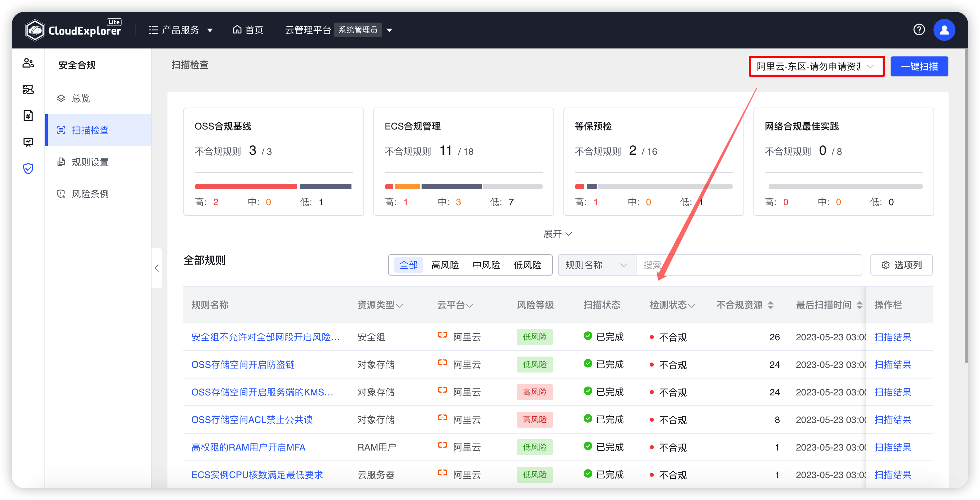Viewport: 980px width, 500px height.
Task: Click the rule search input field
Action: (749, 265)
